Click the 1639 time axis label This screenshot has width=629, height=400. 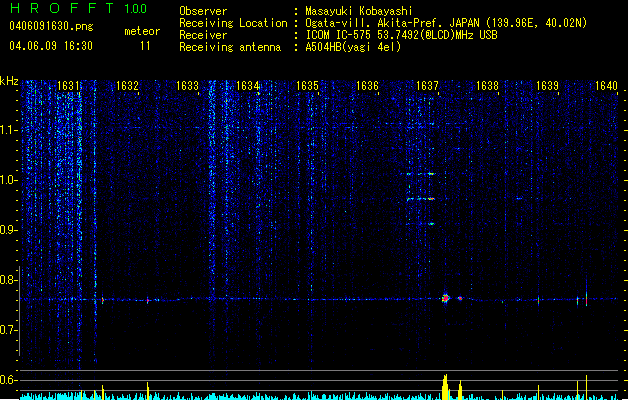pos(547,85)
